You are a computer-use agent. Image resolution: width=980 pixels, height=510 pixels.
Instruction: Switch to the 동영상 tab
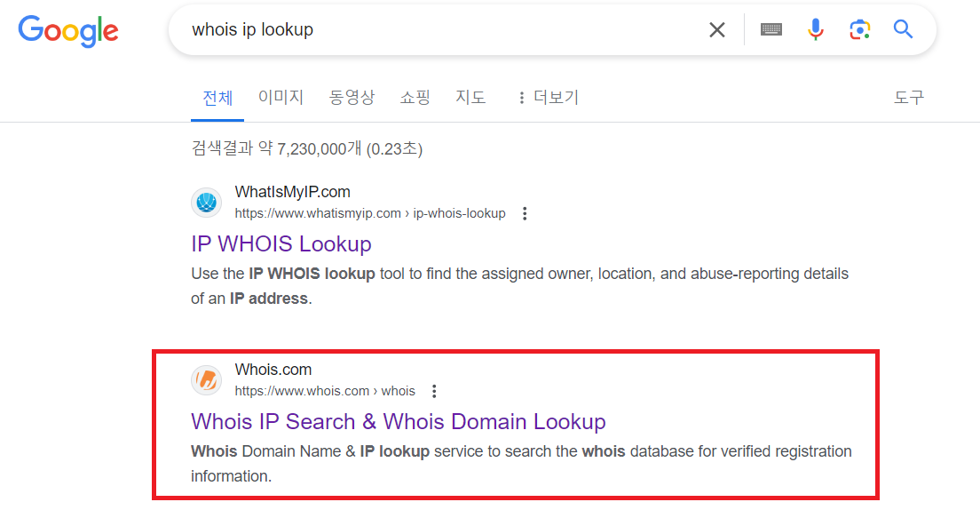click(352, 98)
